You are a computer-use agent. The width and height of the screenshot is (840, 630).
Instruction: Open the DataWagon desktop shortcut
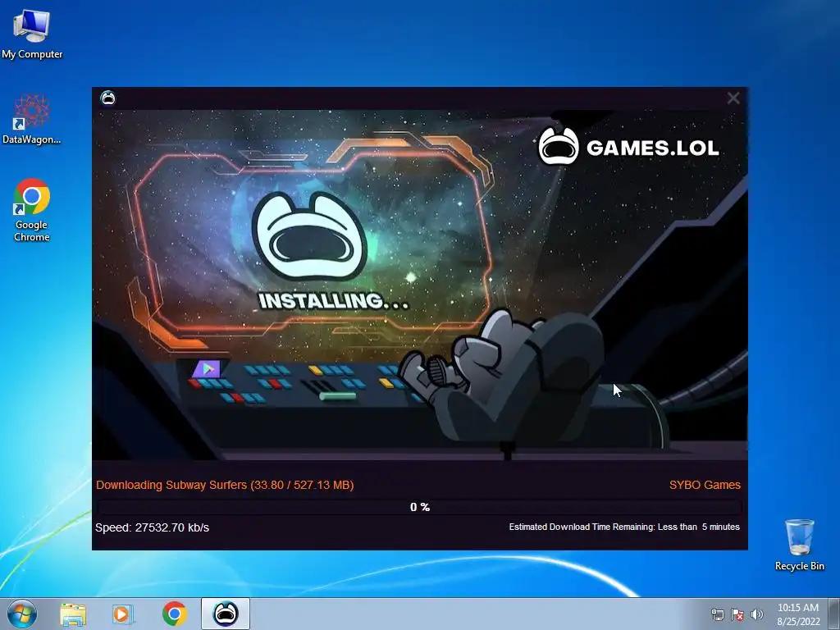click(x=32, y=119)
